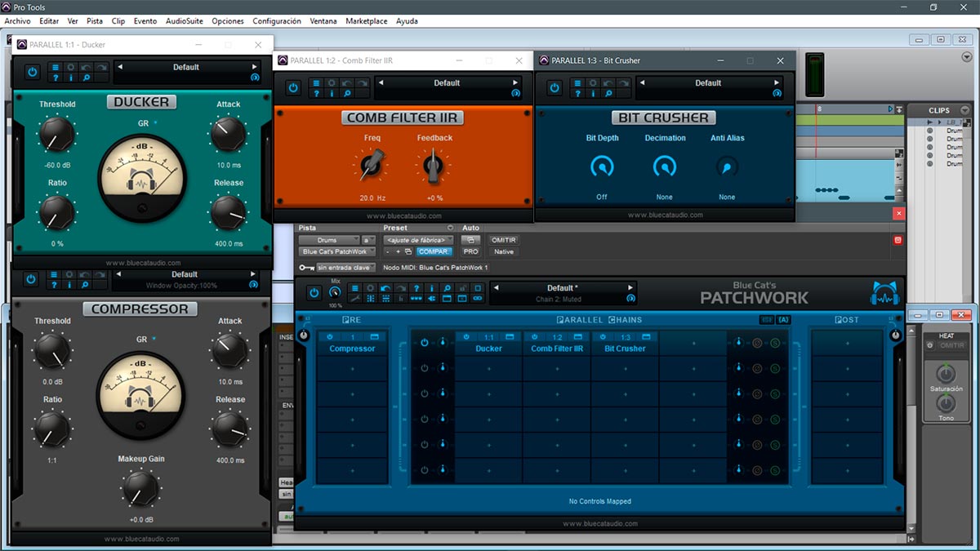Bypass the Ducker slot 1:1 power
Image resolution: width=980 pixels, height=551 pixels.
[466, 337]
